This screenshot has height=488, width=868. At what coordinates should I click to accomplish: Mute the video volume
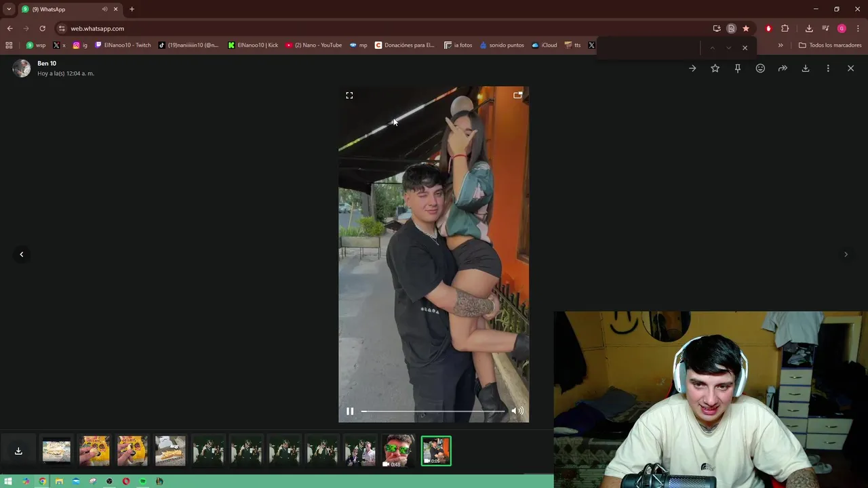517,411
